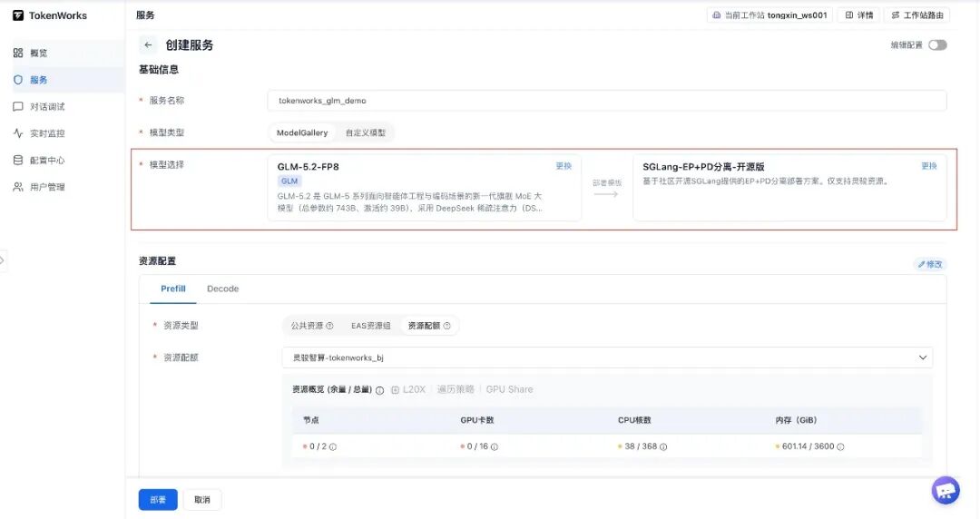Click the 修改 edit link in 资源配置

click(930, 265)
